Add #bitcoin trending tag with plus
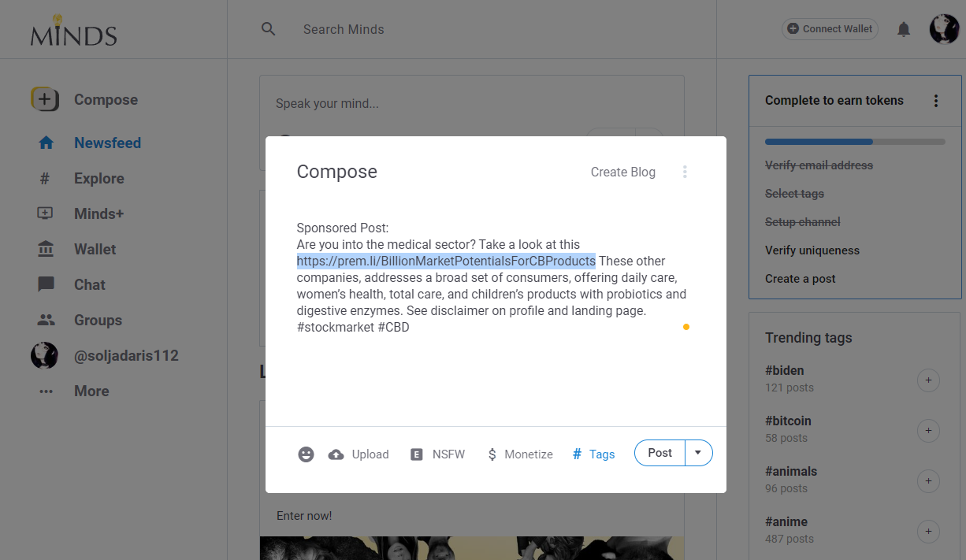This screenshot has height=560, width=966. (x=928, y=431)
